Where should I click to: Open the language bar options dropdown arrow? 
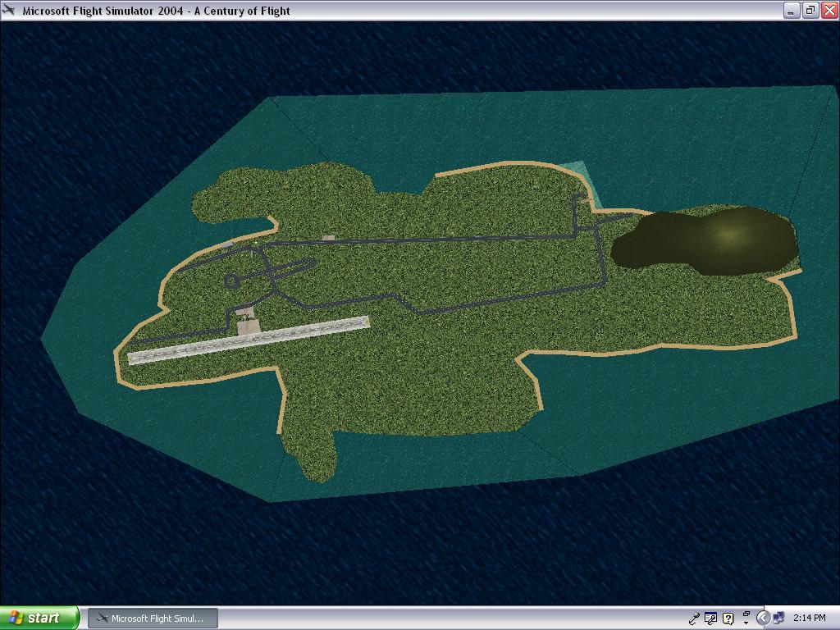pyautogui.click(x=746, y=623)
